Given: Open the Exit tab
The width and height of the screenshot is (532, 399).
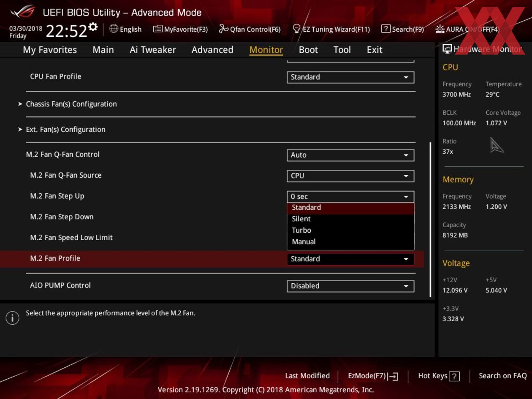Looking at the screenshot, I should (x=374, y=50).
